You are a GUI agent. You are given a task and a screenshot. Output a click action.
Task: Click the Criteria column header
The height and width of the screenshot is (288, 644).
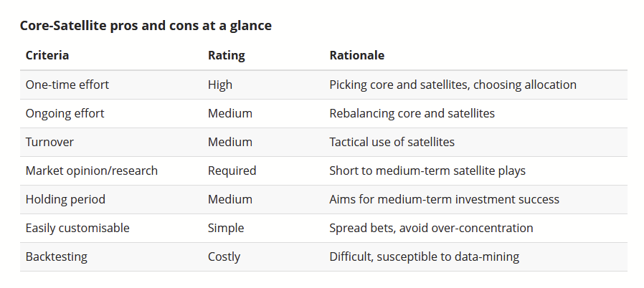pos(47,55)
